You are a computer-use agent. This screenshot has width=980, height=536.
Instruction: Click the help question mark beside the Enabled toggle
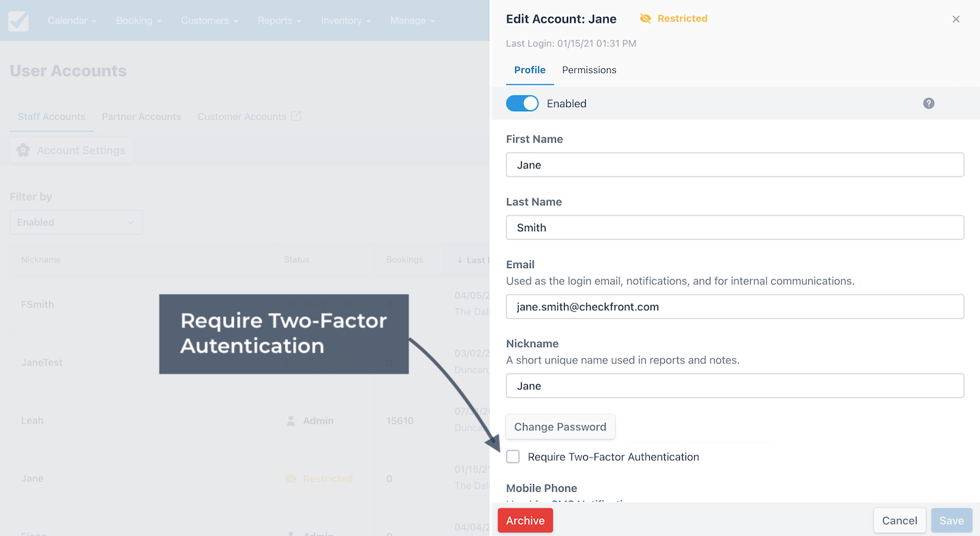(x=928, y=103)
